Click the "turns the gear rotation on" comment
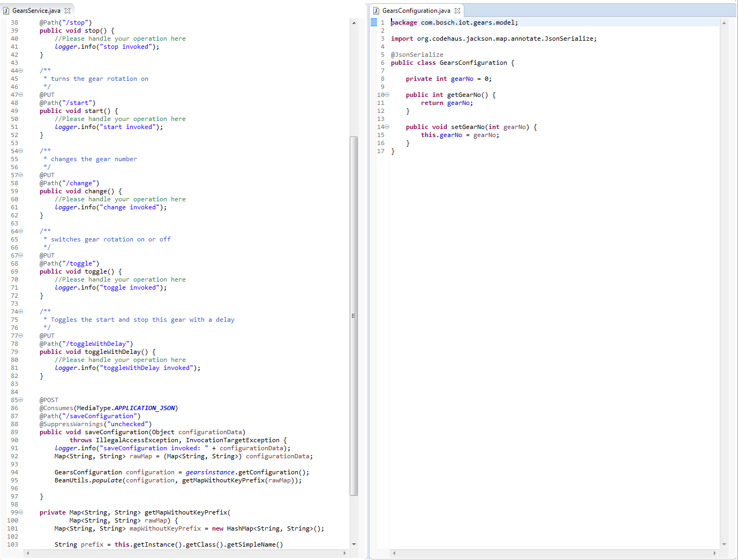 [x=100, y=79]
